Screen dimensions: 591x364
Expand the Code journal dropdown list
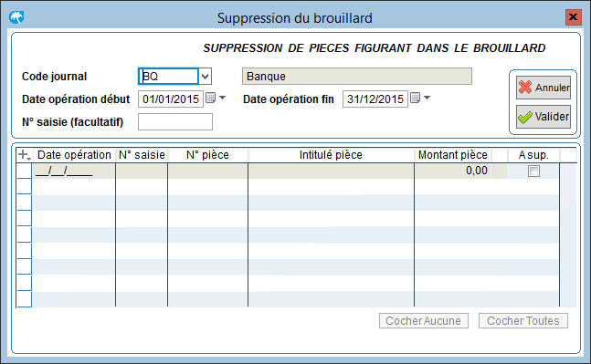[205, 77]
